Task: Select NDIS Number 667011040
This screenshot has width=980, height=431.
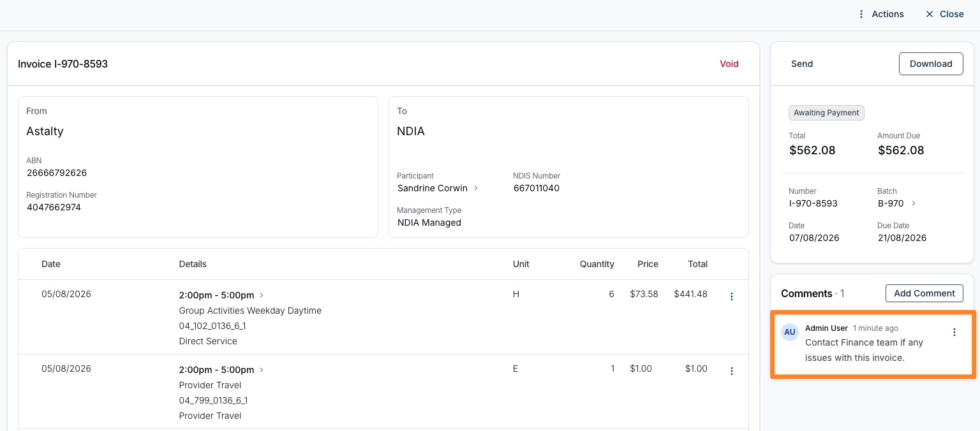Action: pyautogui.click(x=537, y=188)
